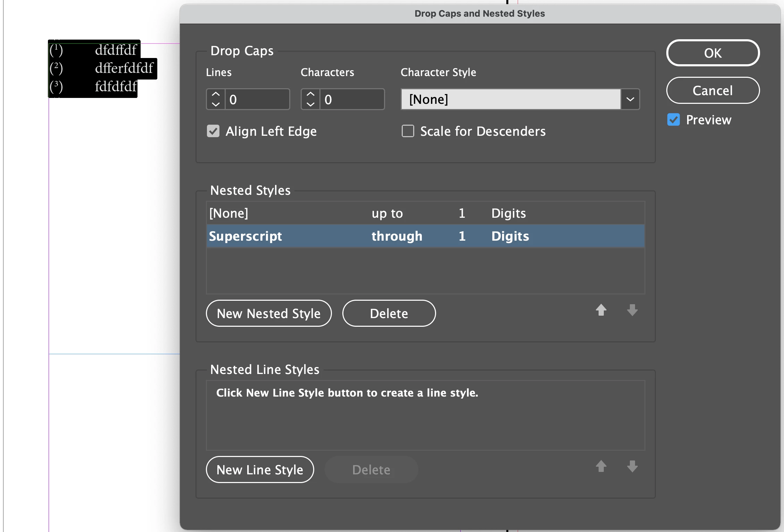Increase Lines value with stepper up arrow

click(x=216, y=94)
